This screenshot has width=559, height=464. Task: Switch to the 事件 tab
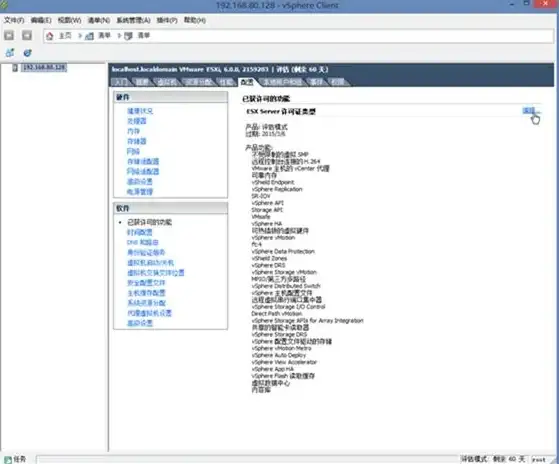316,82
